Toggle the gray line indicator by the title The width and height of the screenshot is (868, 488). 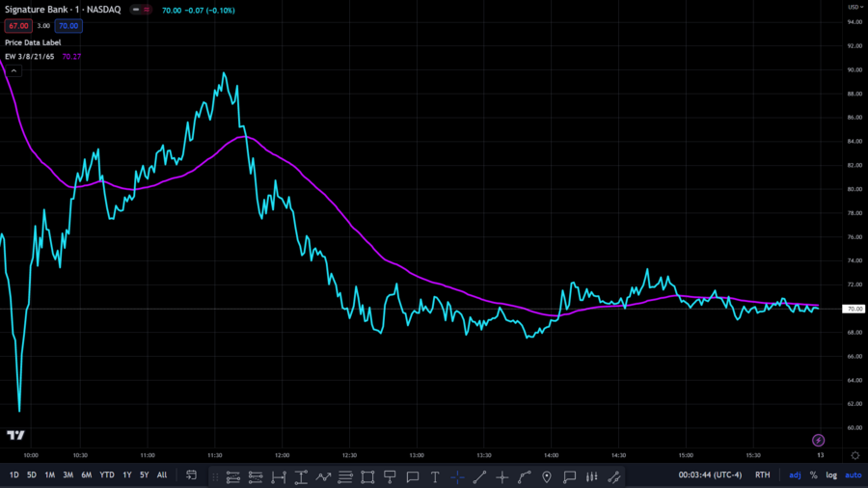pyautogui.click(x=136, y=10)
